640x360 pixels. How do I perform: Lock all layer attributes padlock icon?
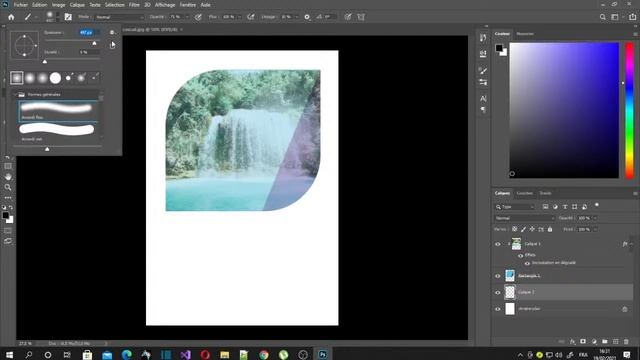tap(550, 229)
